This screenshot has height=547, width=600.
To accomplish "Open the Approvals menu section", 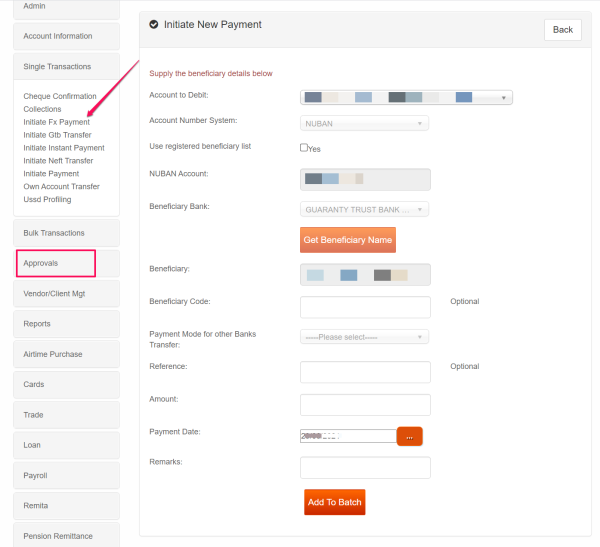I will [67, 263].
